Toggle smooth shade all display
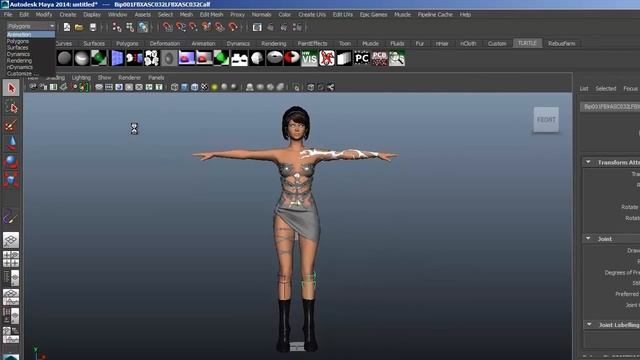 coord(184,87)
